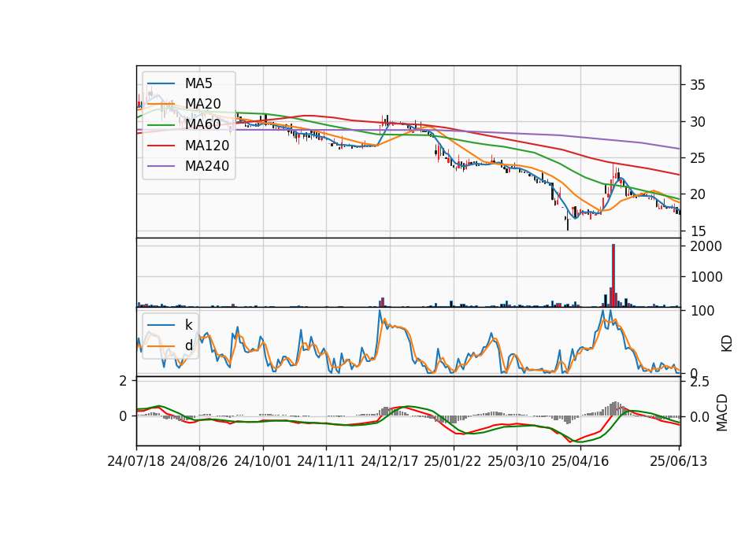Screen dimensions: 756x543
Task: Click the d legend label in KD panel
Action: 189,345
